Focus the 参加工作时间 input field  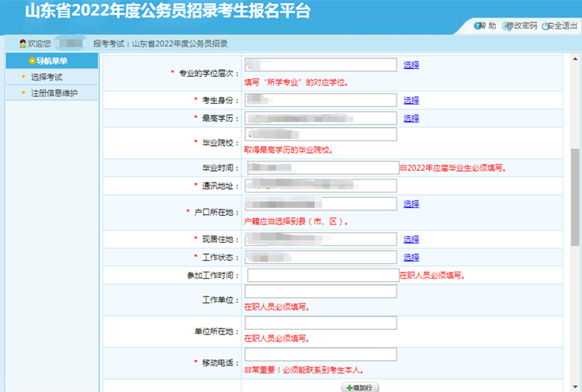point(322,275)
